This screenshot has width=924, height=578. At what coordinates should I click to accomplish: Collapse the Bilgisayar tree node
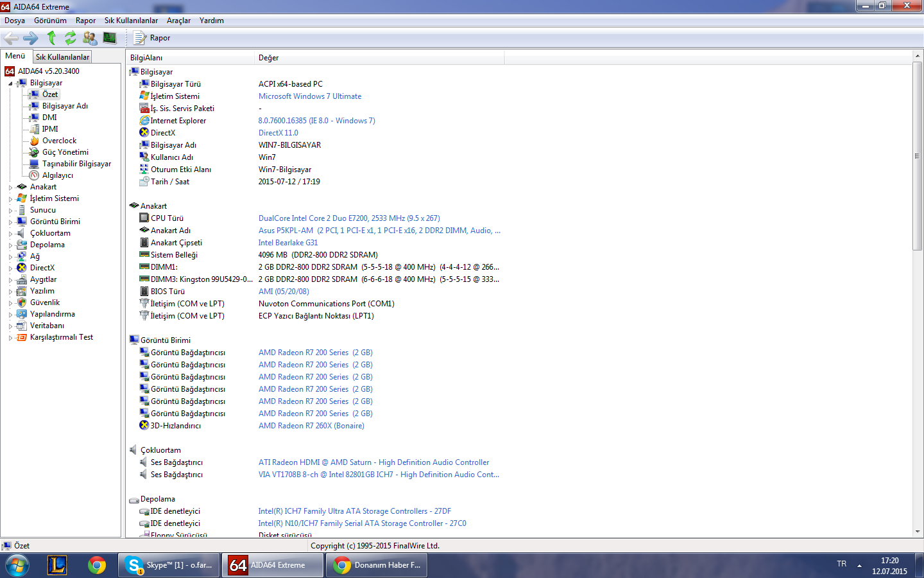click(10, 83)
